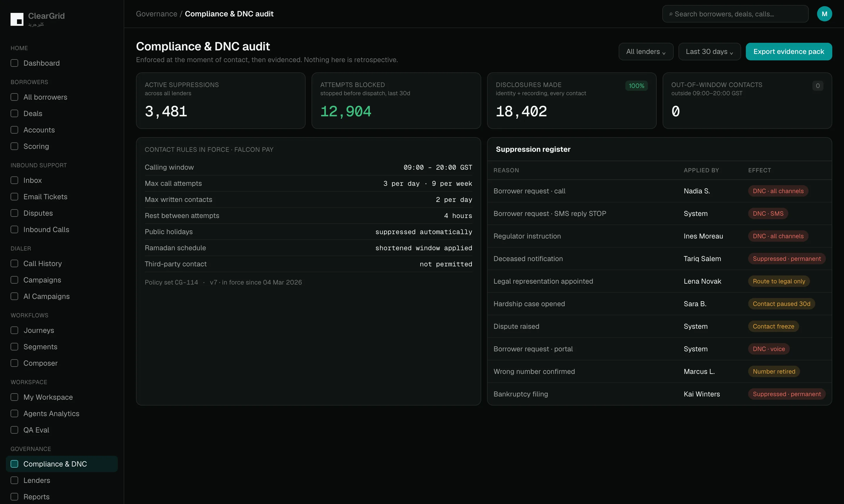Image resolution: width=844 pixels, height=504 pixels.
Task: Click the Policy set CG-114 text
Action: click(x=171, y=282)
